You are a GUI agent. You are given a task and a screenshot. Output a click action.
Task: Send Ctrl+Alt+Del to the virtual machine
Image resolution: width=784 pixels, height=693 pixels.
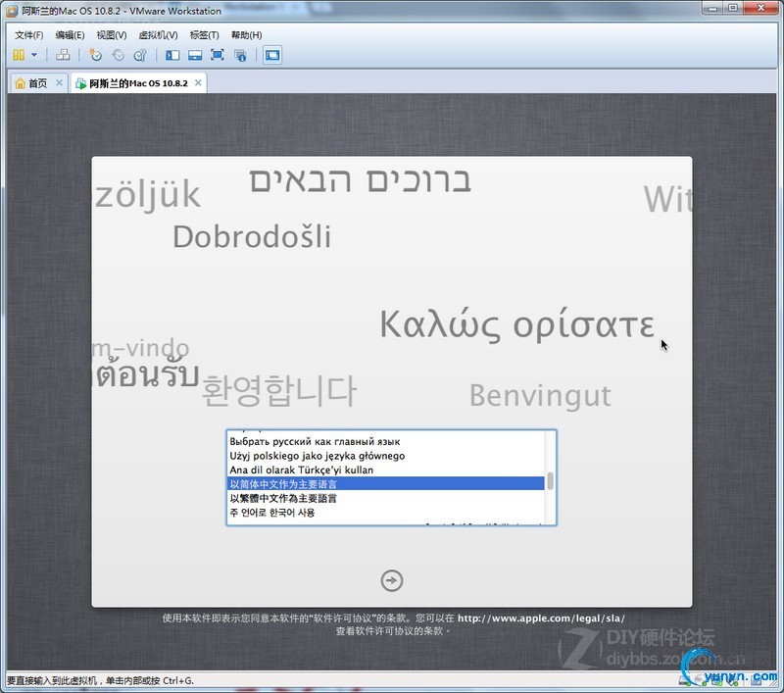coord(63,55)
